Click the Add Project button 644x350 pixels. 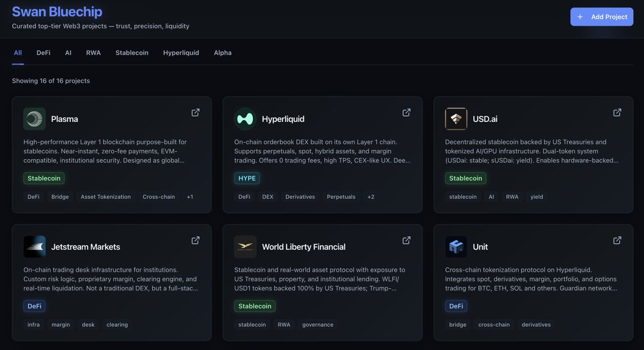coord(602,17)
